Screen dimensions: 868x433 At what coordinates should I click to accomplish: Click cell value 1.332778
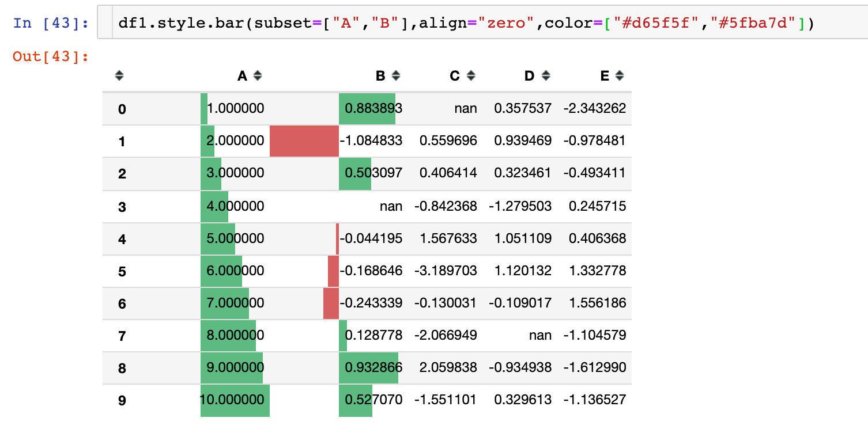tap(597, 271)
